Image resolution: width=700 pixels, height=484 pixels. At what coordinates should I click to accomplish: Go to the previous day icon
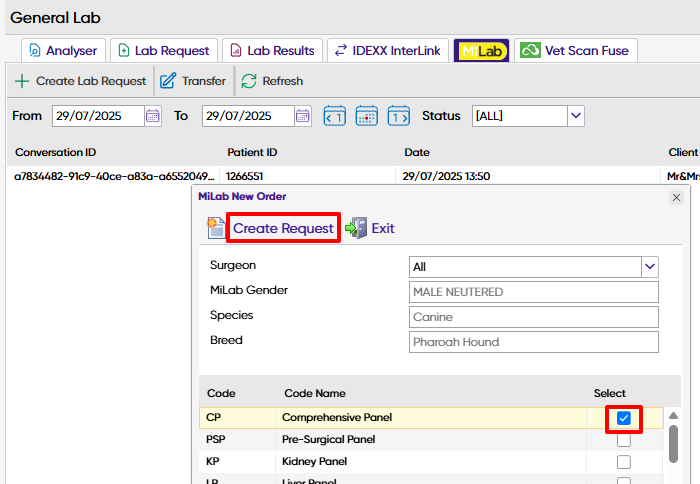[334, 116]
